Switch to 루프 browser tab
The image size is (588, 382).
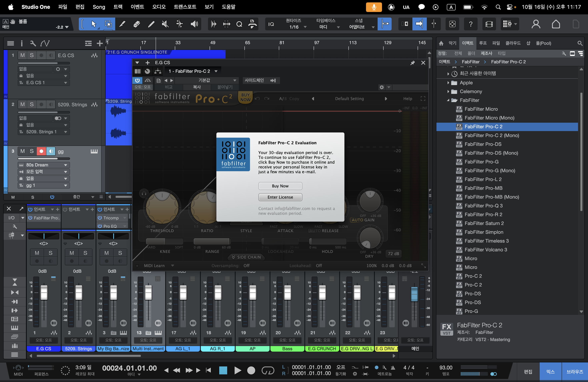(483, 43)
